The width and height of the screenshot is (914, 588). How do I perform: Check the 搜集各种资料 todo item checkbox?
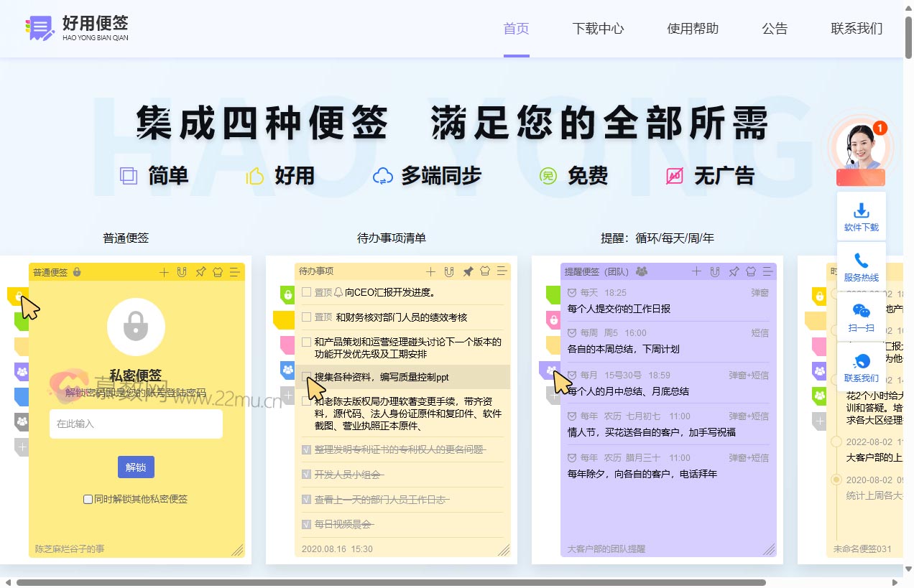click(x=307, y=376)
